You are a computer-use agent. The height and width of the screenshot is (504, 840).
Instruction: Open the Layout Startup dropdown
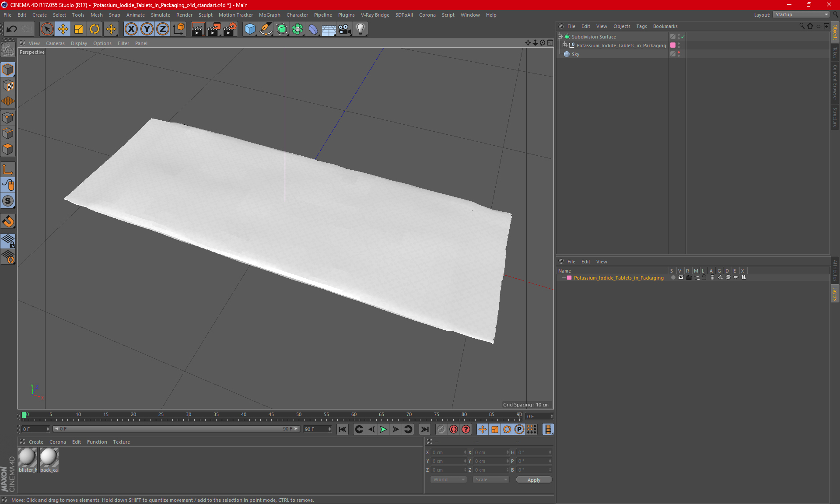click(x=801, y=14)
